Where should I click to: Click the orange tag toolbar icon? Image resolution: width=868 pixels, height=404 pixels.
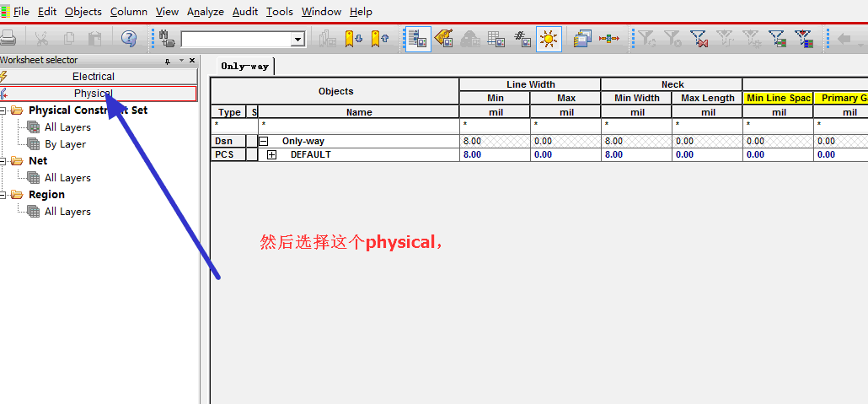443,38
